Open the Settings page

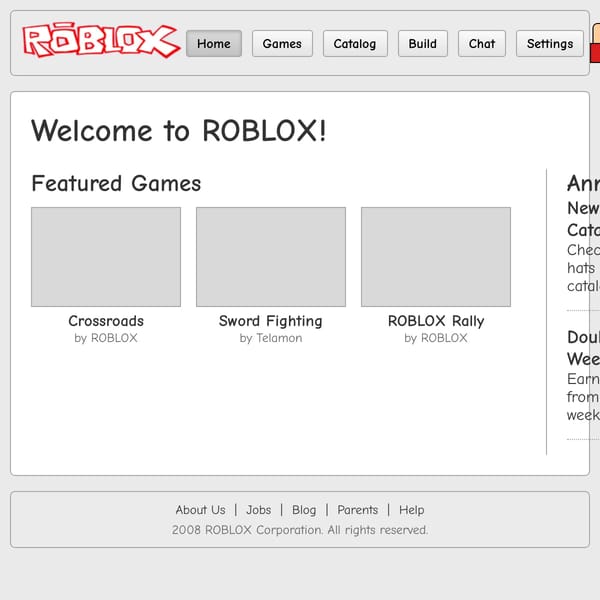[x=550, y=44]
